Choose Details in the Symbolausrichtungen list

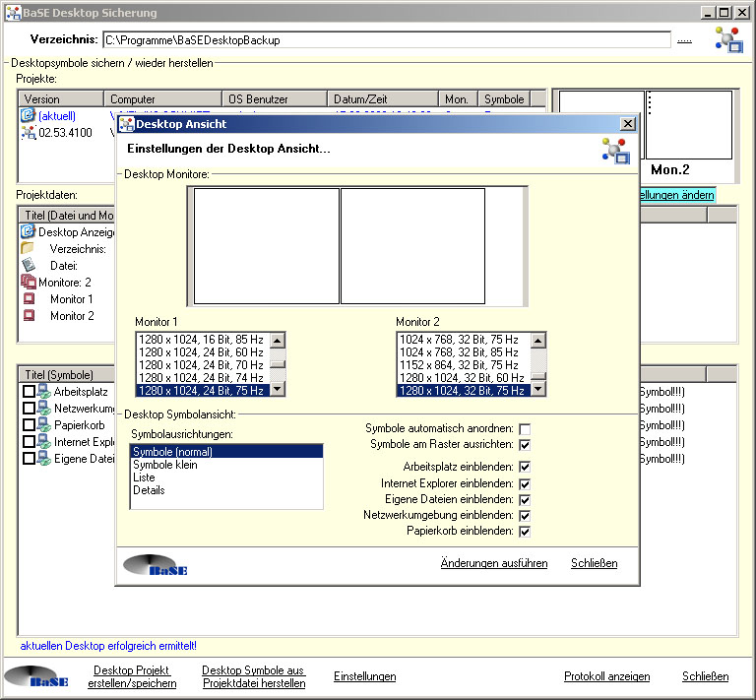tap(150, 490)
